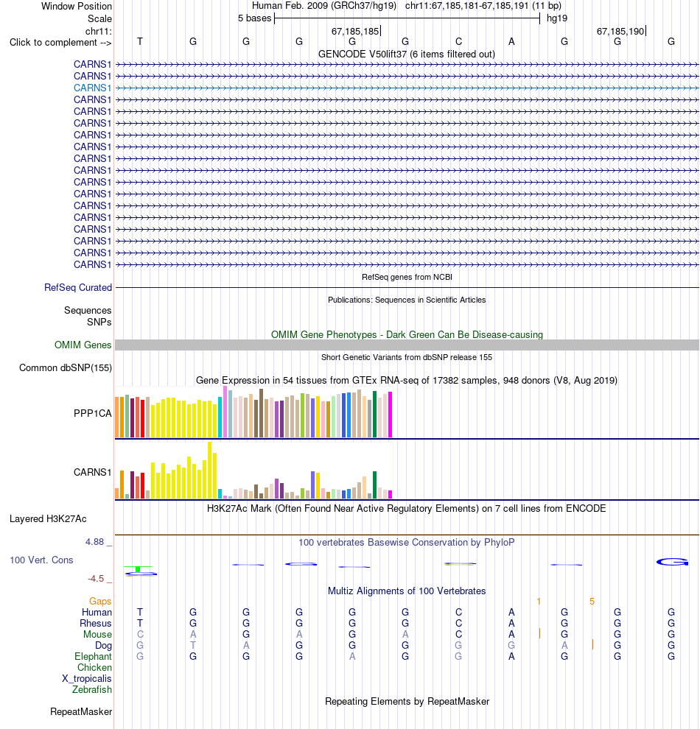Click the gray OMIM Genes bar
Screen dimensions: 700x729
pyautogui.click(x=407, y=345)
